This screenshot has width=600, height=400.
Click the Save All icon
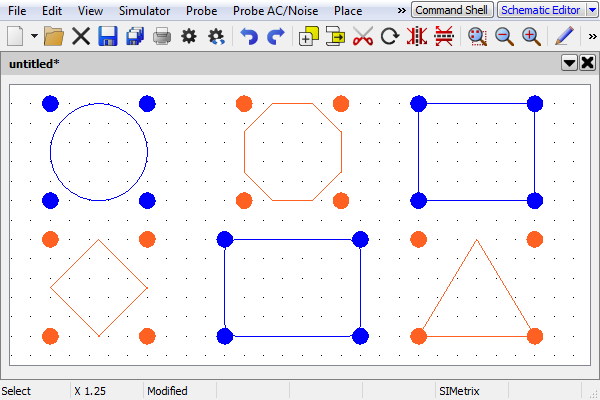click(135, 37)
